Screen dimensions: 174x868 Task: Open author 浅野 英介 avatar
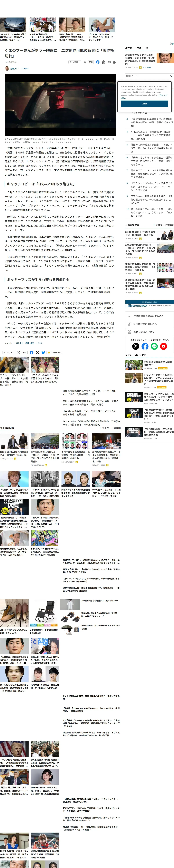click(x=7, y=68)
